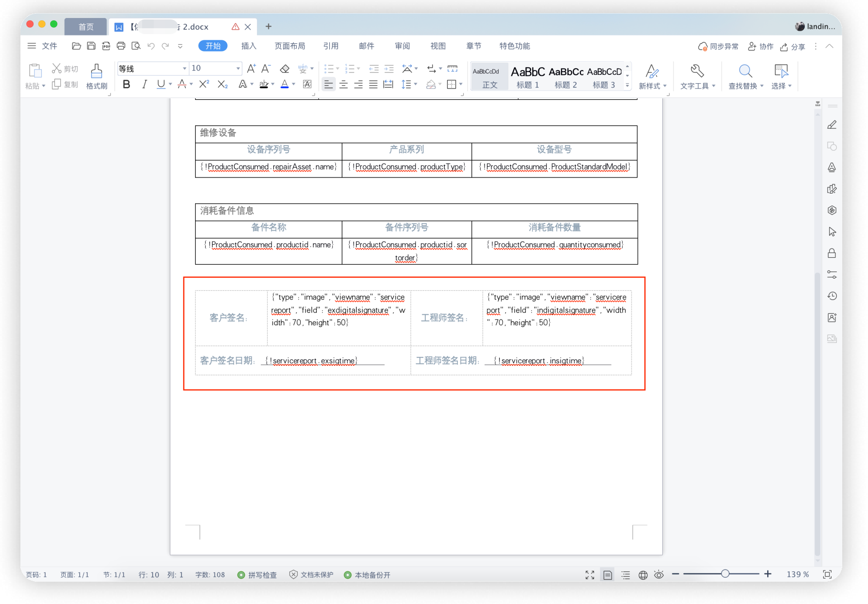868x604 pixels.
Task: Click the Print icon in quick toolbar
Action: 121,46
